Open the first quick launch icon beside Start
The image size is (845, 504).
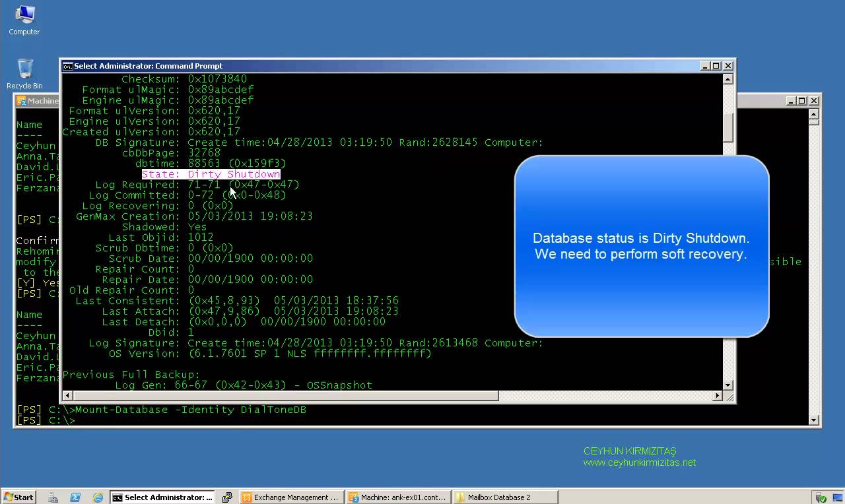(x=53, y=497)
